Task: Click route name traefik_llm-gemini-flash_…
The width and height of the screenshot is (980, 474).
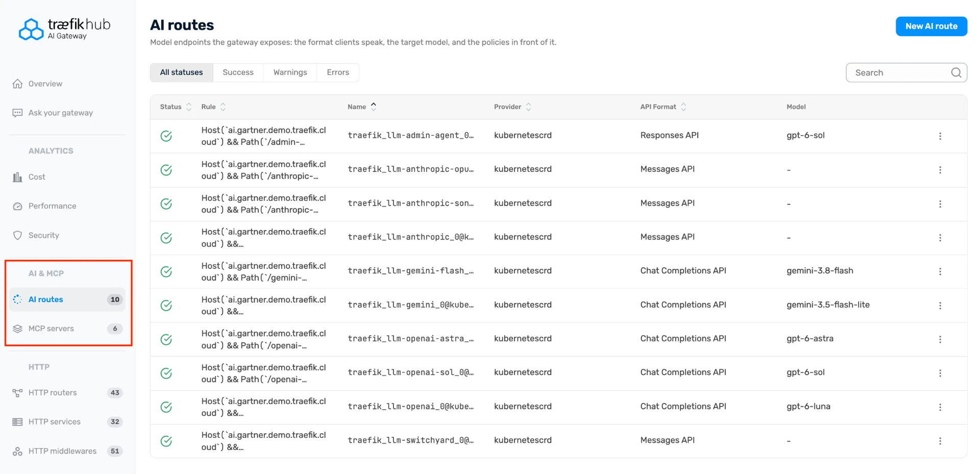Action: pyautogui.click(x=410, y=270)
